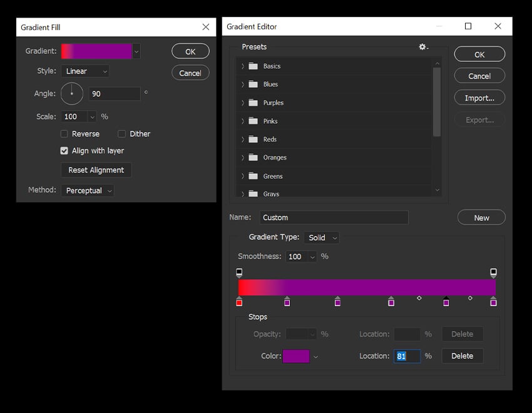Open the Style Linear dropdown

click(x=85, y=71)
